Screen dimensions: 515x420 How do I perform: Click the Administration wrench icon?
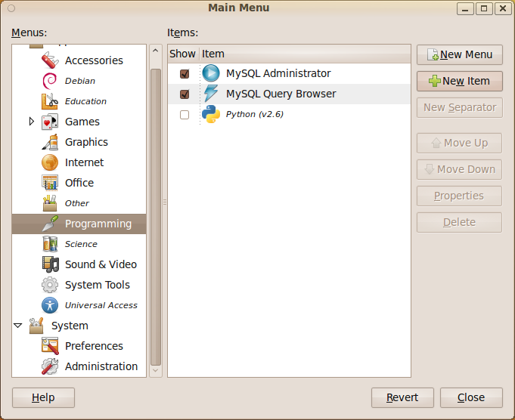click(50, 366)
